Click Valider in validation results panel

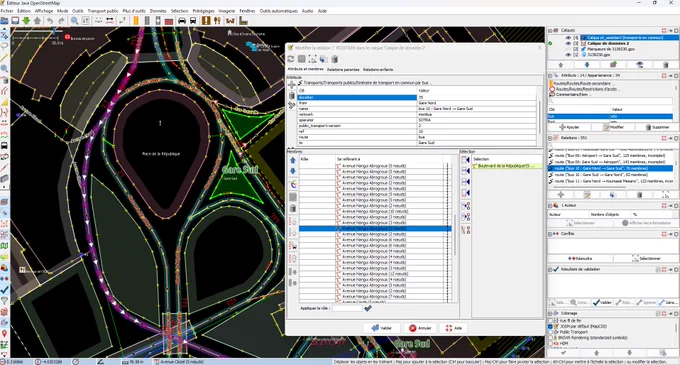603,303
